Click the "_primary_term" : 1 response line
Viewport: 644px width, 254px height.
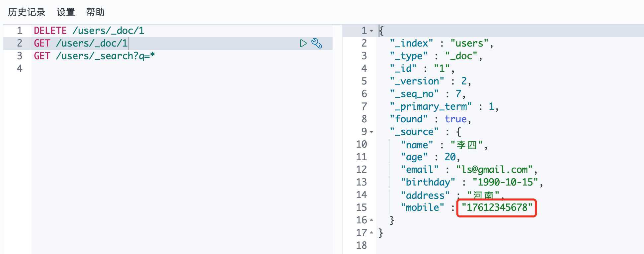coord(444,106)
